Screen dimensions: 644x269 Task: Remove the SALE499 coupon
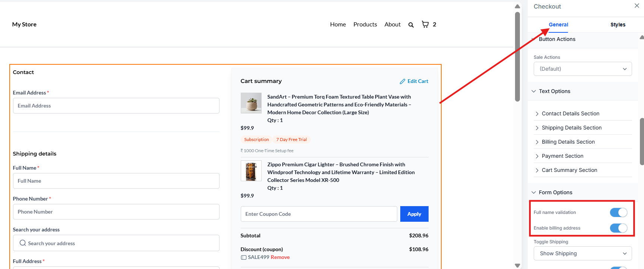(x=280, y=257)
